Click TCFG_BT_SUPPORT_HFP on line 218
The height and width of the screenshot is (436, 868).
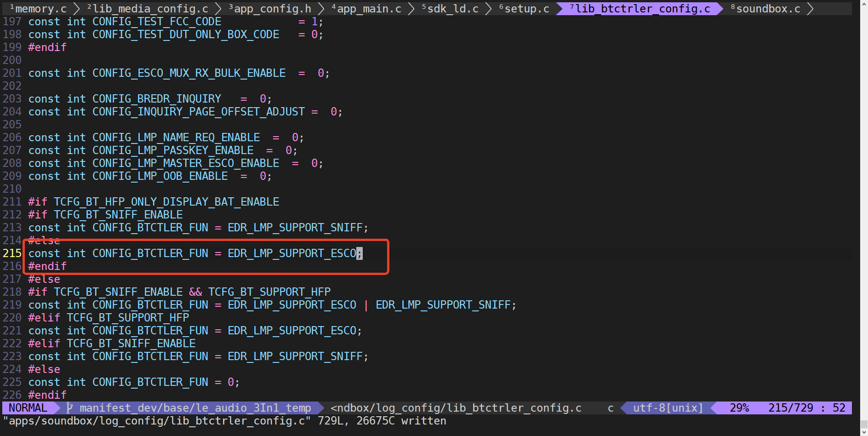click(x=269, y=292)
